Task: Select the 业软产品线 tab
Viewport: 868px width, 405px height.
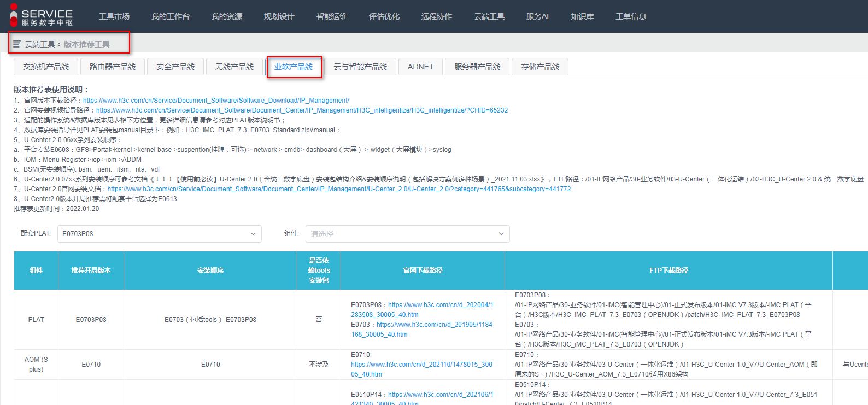Action: tap(294, 67)
